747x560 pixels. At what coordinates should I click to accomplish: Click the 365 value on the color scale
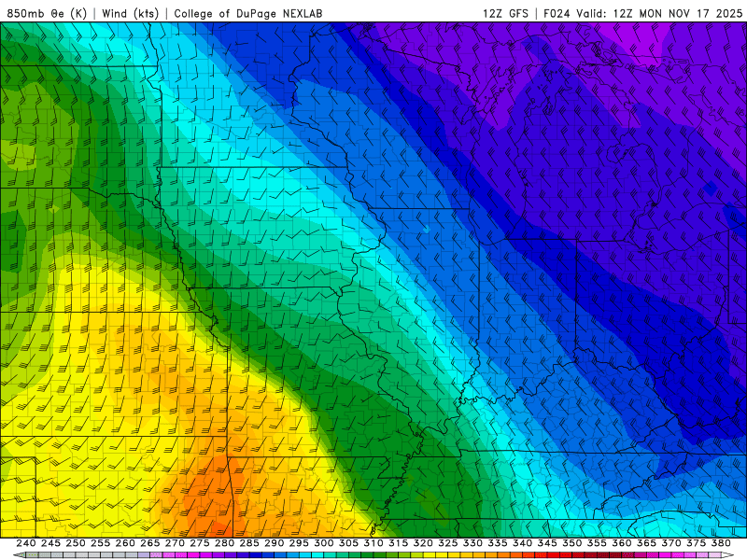(646, 543)
